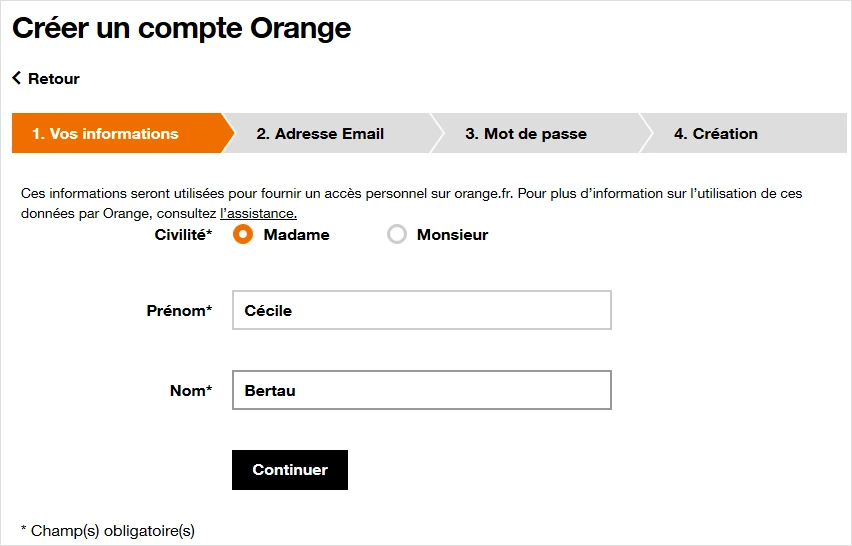Click the "Prénom*" field label
Viewport: 852px width, 546px height.
[179, 311]
